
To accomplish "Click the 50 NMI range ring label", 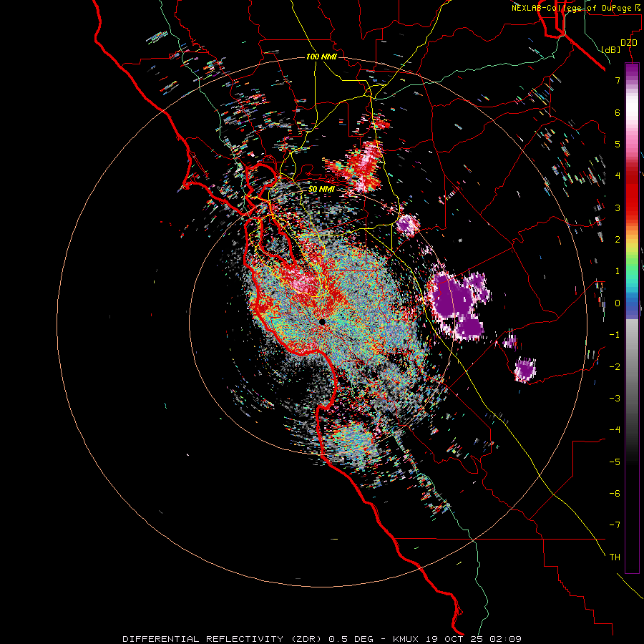I will point(321,189).
